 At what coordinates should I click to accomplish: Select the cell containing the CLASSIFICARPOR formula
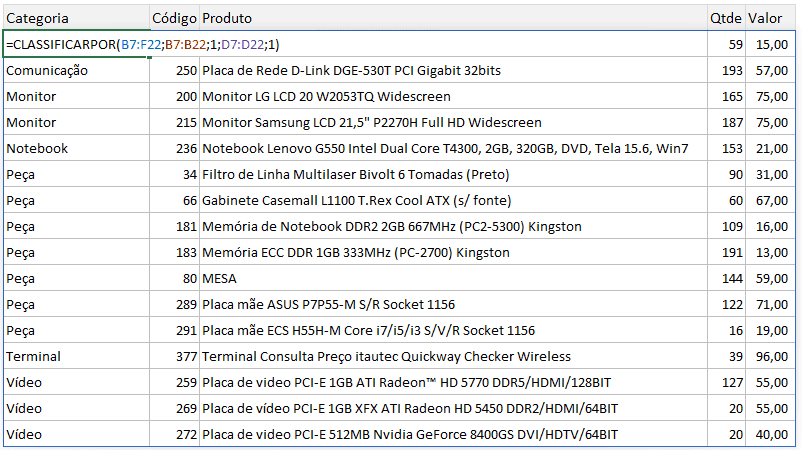click(77, 44)
